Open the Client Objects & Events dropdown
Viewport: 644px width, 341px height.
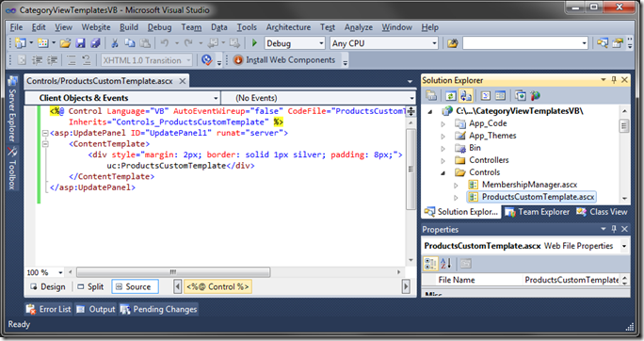click(x=216, y=98)
